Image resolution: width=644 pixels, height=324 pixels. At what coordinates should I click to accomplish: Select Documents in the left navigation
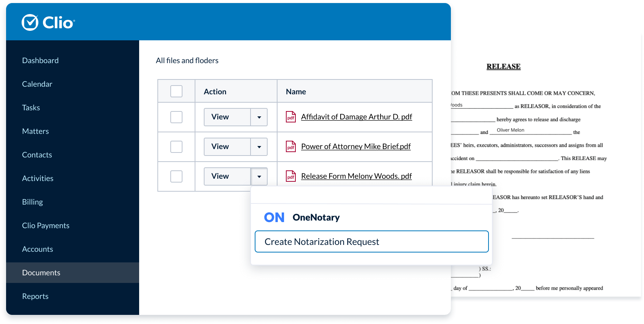pos(41,273)
